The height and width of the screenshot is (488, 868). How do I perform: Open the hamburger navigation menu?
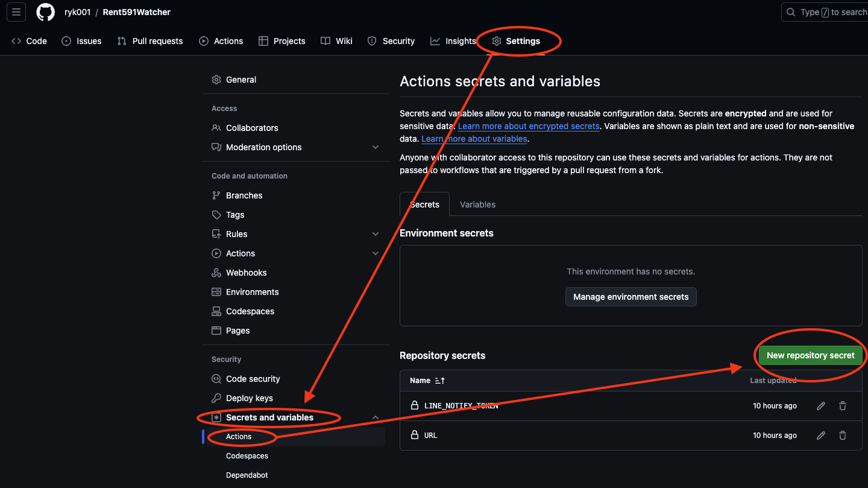16,12
